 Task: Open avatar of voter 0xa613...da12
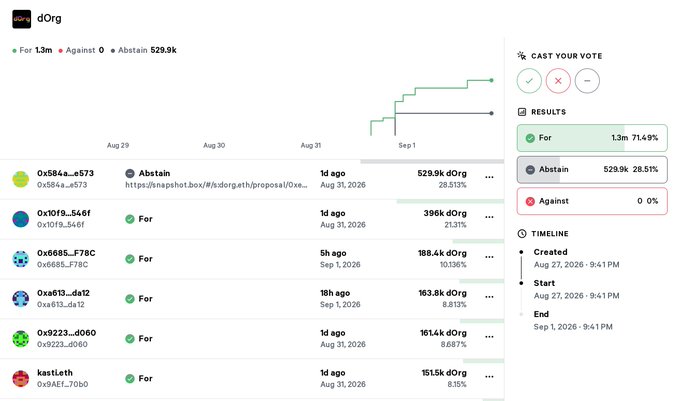(20, 299)
